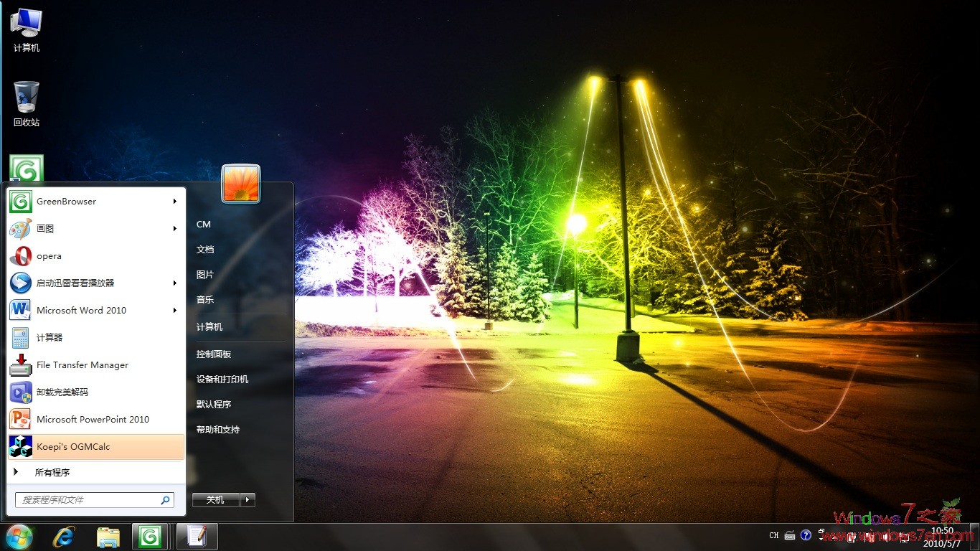Open Windows Explorer from the taskbar
Screen dimensions: 980x551
[108, 536]
